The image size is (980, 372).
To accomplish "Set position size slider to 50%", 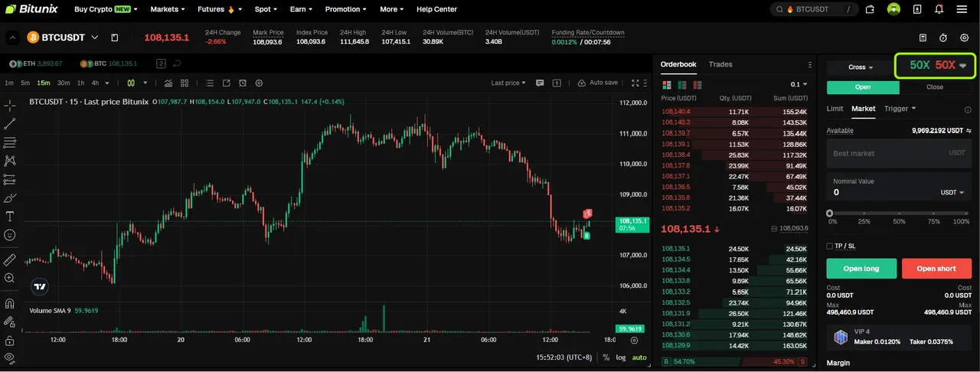I will coord(899,214).
